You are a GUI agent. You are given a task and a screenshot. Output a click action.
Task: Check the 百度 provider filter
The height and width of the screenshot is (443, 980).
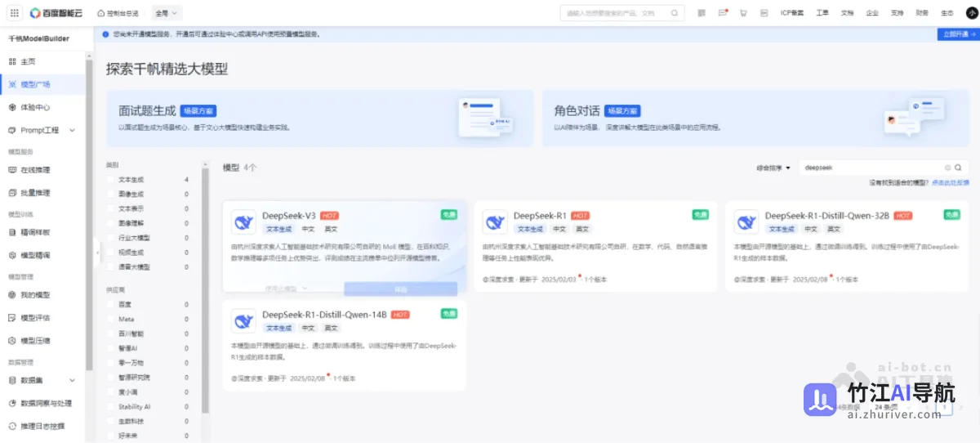111,304
